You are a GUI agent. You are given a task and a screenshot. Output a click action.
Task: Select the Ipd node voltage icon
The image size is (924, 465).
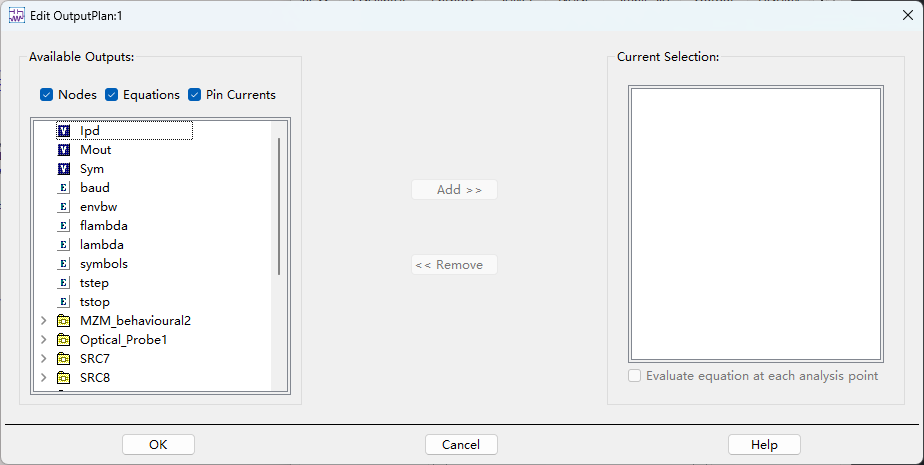64,131
